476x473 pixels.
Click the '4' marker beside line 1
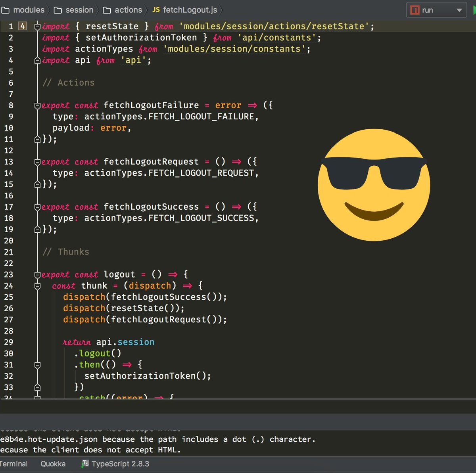pos(23,26)
